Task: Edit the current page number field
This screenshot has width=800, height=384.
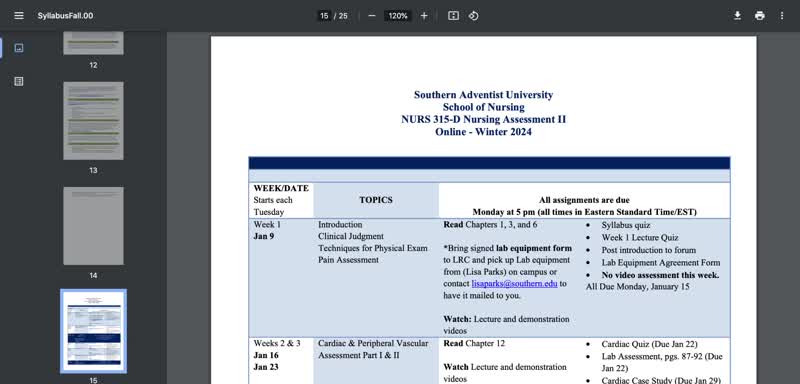Action: [x=324, y=16]
